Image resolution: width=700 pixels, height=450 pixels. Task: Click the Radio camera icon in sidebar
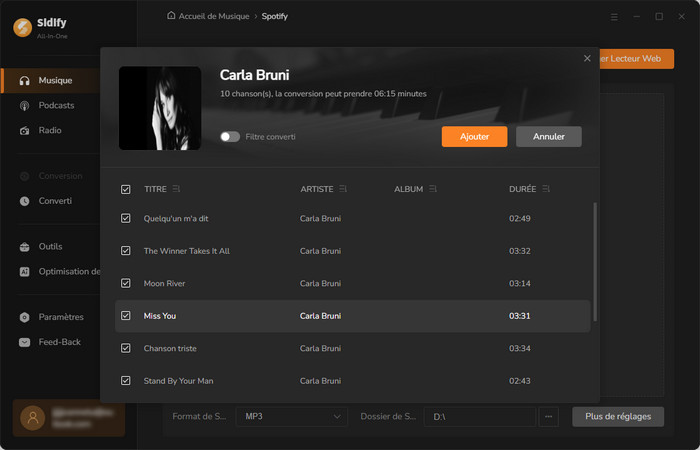tap(25, 130)
